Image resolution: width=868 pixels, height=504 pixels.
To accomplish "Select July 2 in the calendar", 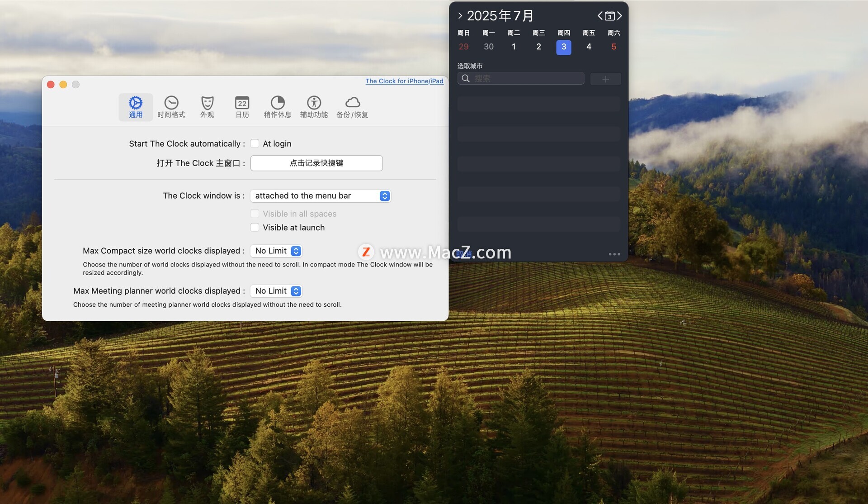I will pos(538,47).
